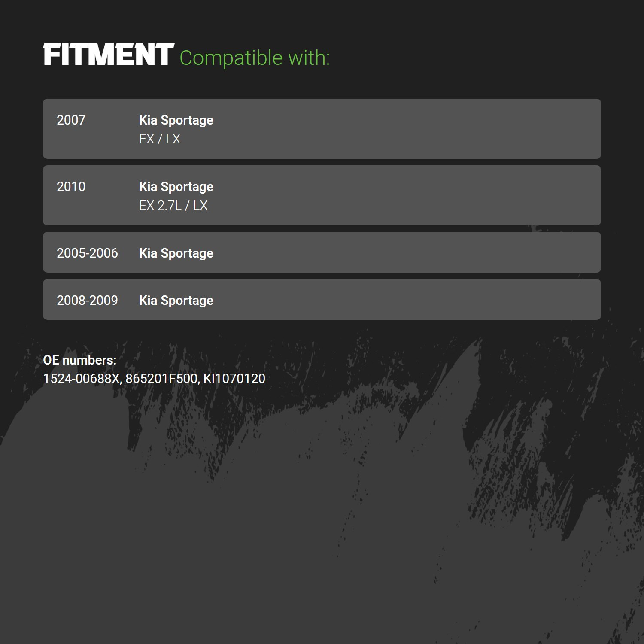Click the 'Compatible with:' green text
The width and height of the screenshot is (644, 644).
[x=255, y=58]
